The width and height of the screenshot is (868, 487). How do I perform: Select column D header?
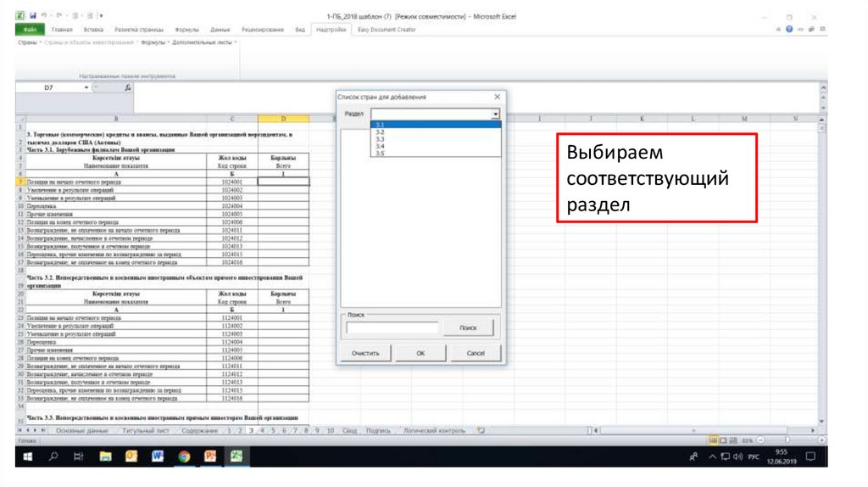point(283,119)
